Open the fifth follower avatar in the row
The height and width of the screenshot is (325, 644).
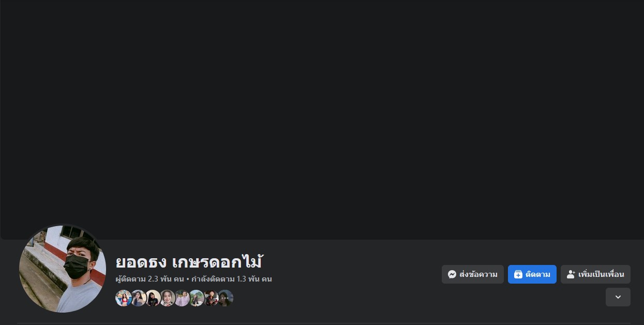(x=182, y=298)
